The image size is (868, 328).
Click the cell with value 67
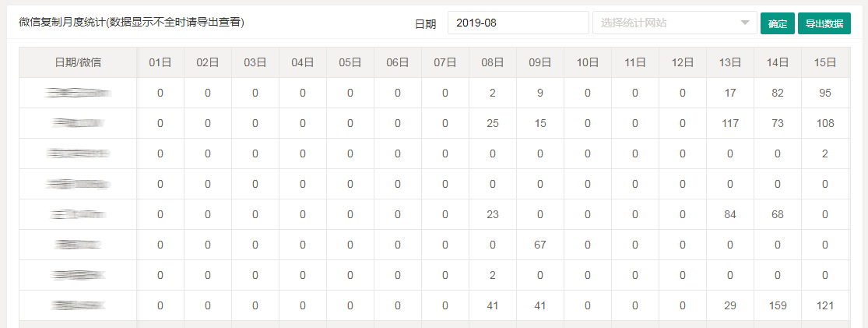tap(539, 245)
